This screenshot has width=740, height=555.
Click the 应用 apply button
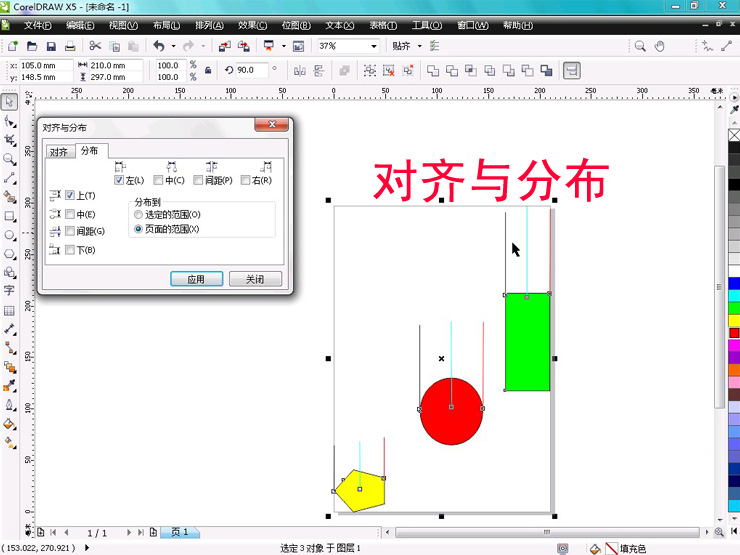click(x=196, y=280)
